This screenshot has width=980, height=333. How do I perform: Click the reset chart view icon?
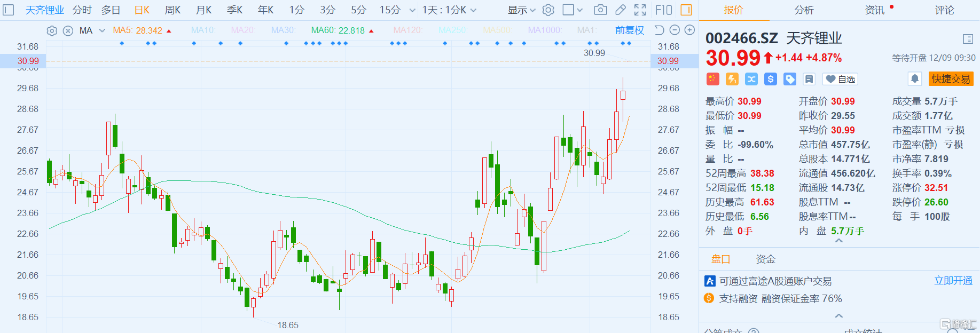660,30
